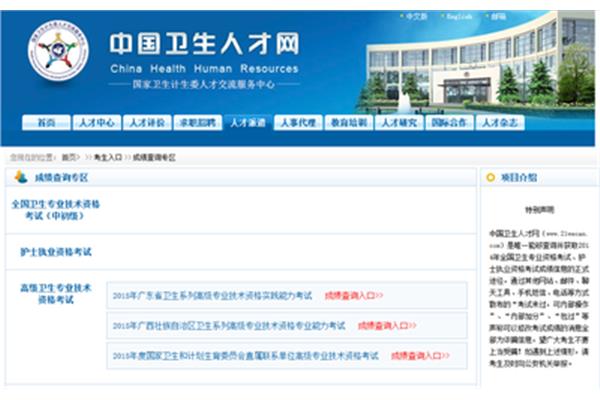600x400 pixels.
Task: Click the China Health Human Resources subtitle
Action: (x=204, y=69)
